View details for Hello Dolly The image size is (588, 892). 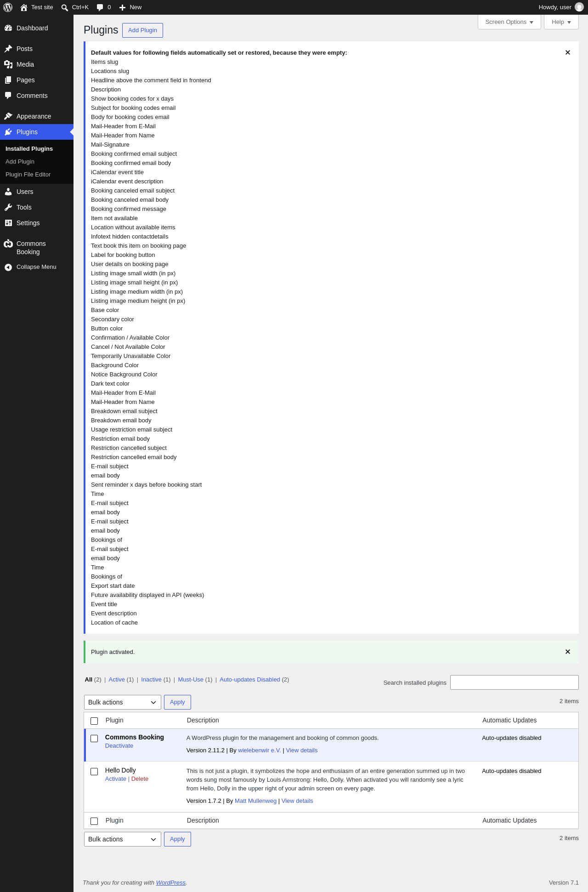coord(297,801)
